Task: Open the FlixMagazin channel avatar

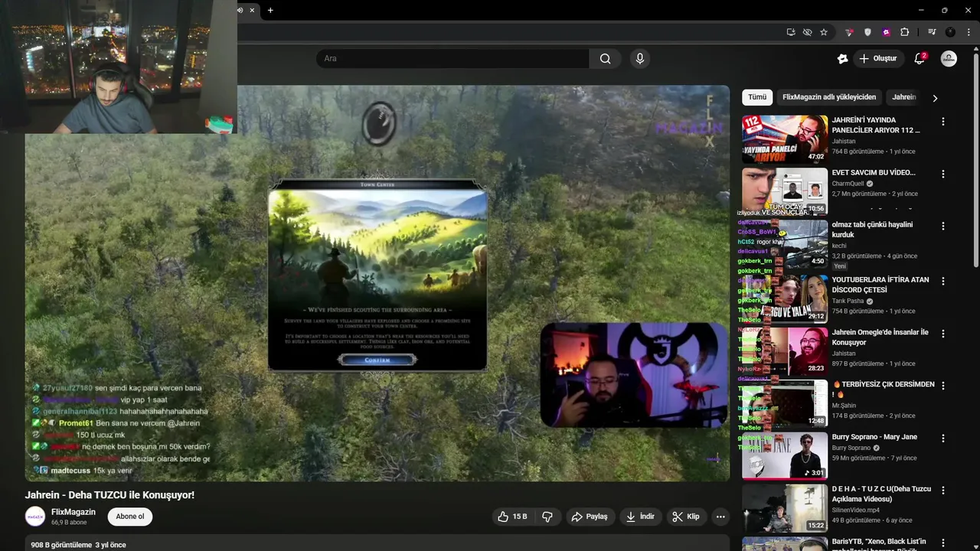Action: pos(35,517)
